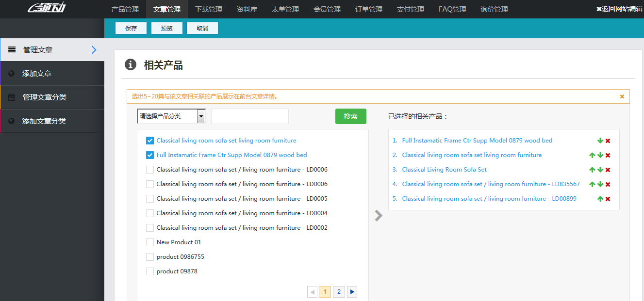Click the 添加文章 globe icon in sidebar
This screenshot has width=644, height=301.
click(11, 73)
